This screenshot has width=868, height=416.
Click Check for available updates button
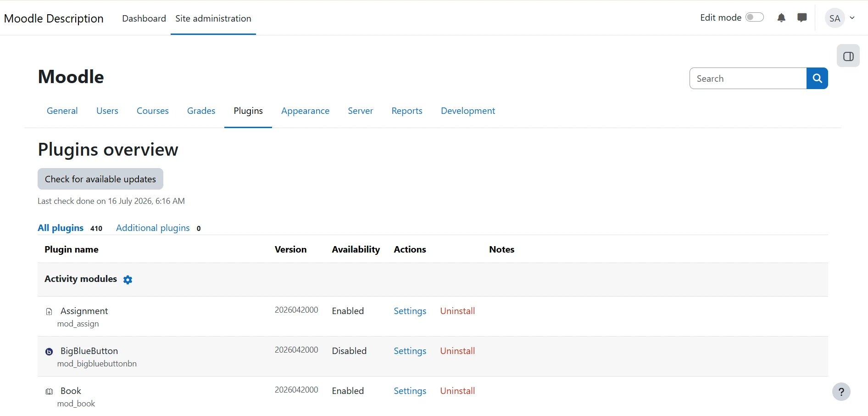click(x=100, y=179)
